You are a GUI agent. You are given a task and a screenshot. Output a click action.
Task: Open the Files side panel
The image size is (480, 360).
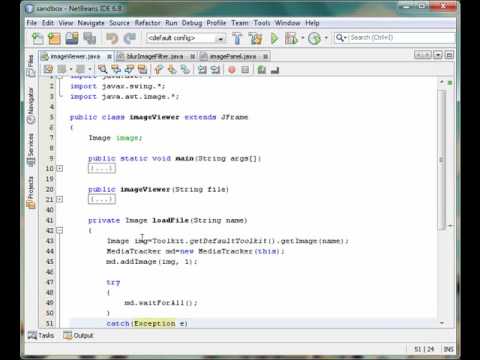click(x=31, y=65)
